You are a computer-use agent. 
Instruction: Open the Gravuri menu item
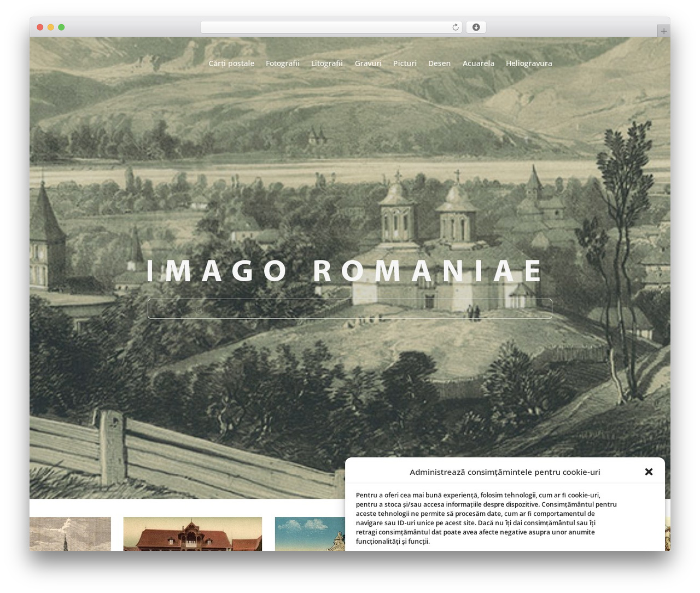(368, 63)
